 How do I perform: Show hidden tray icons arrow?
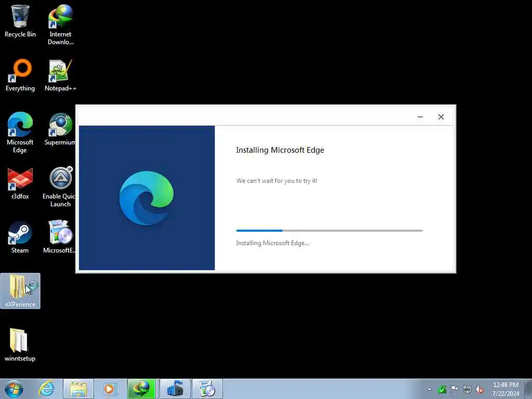tap(430, 389)
